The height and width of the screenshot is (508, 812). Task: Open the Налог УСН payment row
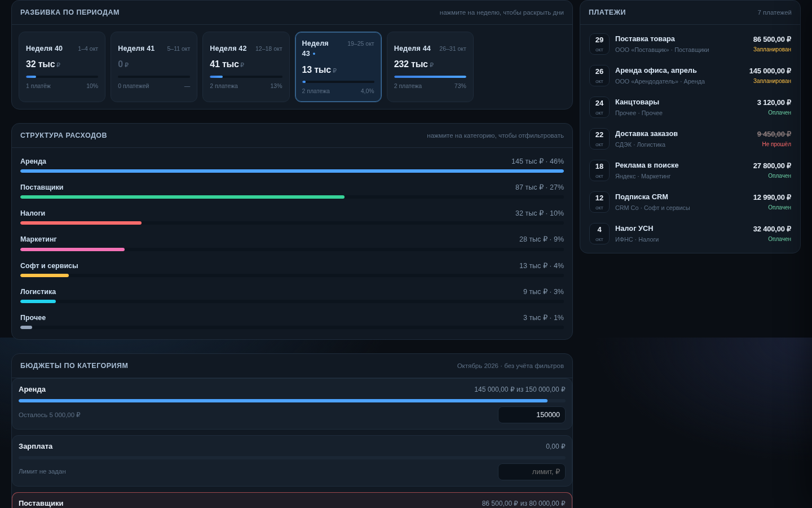click(690, 234)
